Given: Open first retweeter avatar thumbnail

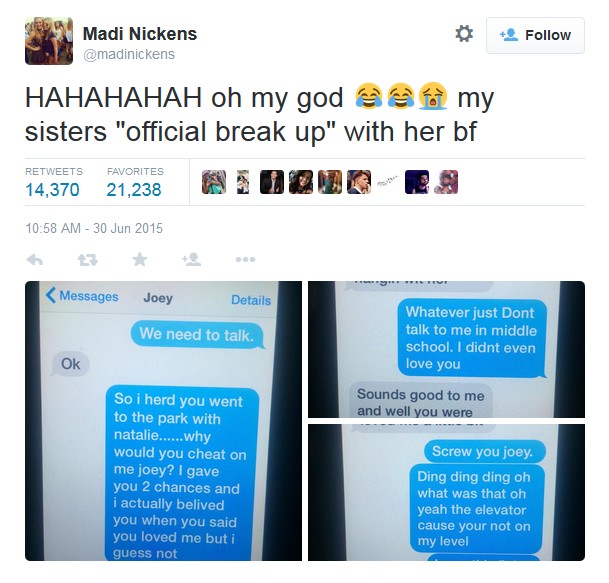Looking at the screenshot, I should [x=214, y=182].
